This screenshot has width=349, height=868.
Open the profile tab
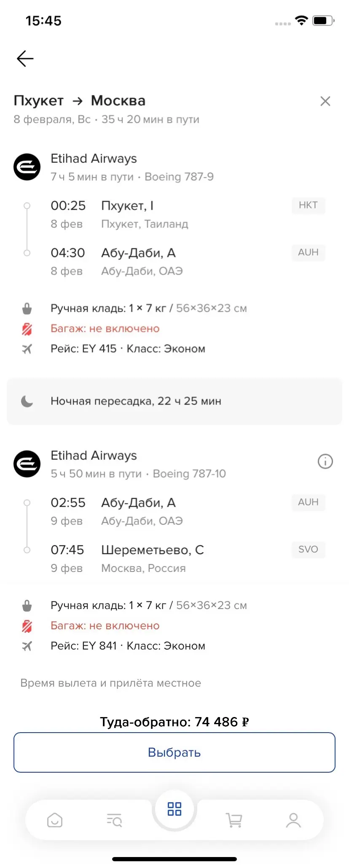(x=293, y=820)
